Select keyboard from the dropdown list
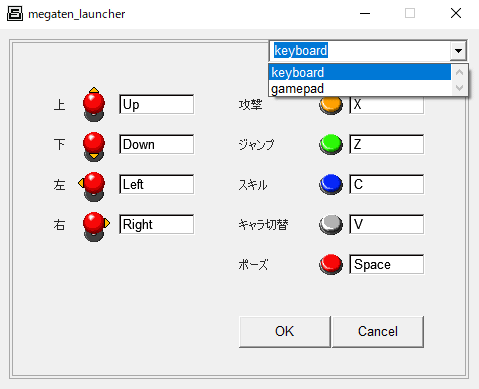Viewport: 479px width, 389px height. click(360, 72)
